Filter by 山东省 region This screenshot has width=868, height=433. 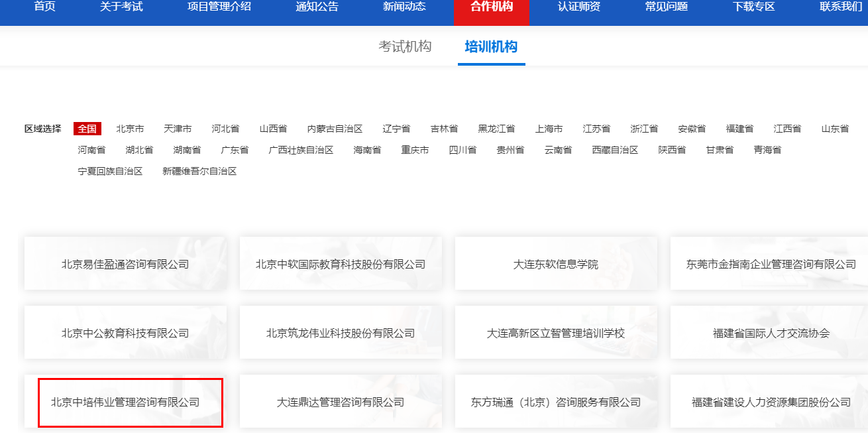tap(835, 129)
